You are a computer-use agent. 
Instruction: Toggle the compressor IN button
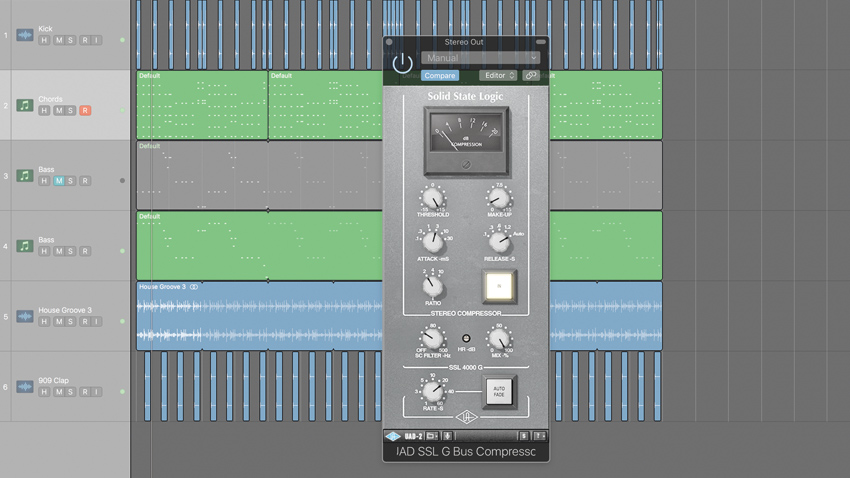click(499, 286)
